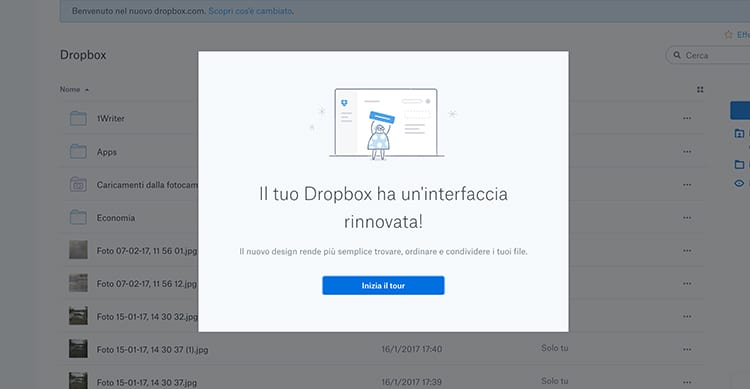This screenshot has width=750, height=389.
Task: Click file name Foto 15-01-17, 14 30 32.jpg
Action: click(147, 317)
